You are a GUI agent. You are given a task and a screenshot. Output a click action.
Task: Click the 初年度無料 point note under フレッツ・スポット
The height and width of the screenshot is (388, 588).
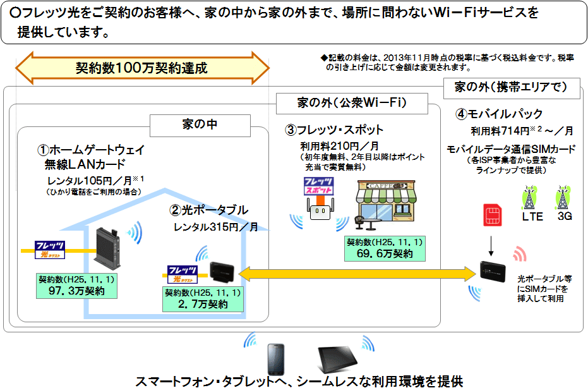pos(363,162)
